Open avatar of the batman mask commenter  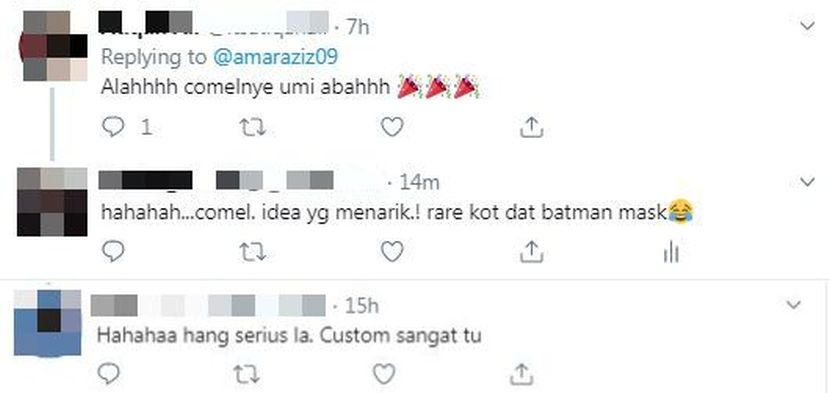(x=52, y=202)
